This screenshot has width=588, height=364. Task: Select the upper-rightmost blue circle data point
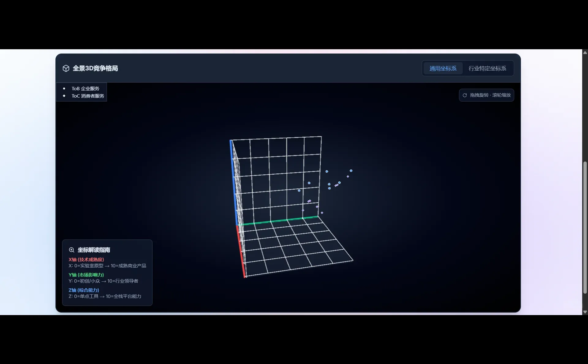351,171
